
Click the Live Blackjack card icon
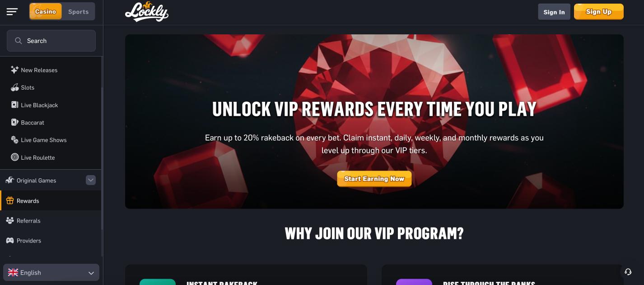pos(14,105)
